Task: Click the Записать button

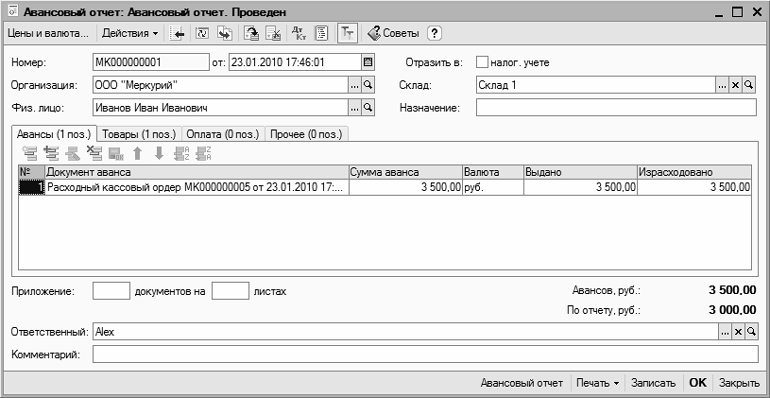Action: [x=653, y=383]
